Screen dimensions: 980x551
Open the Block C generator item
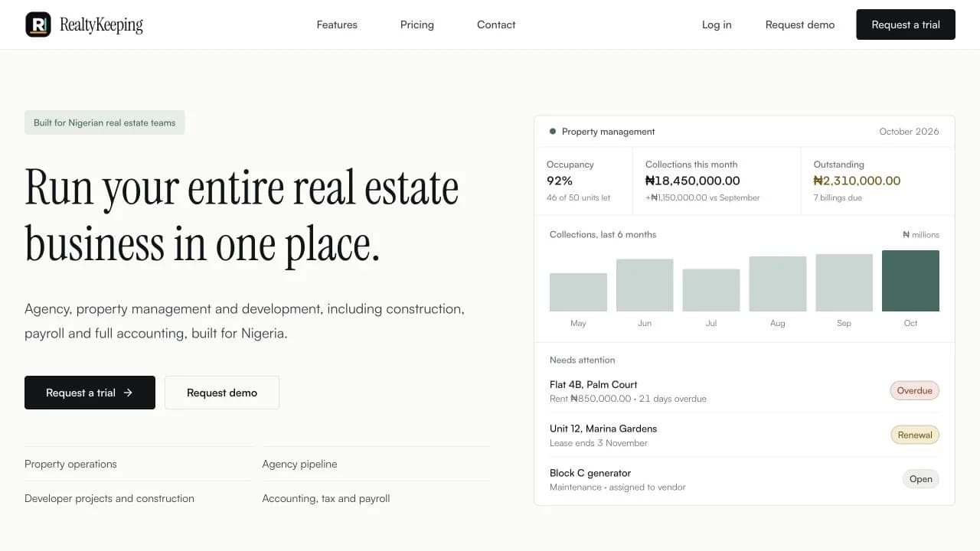tap(744, 480)
